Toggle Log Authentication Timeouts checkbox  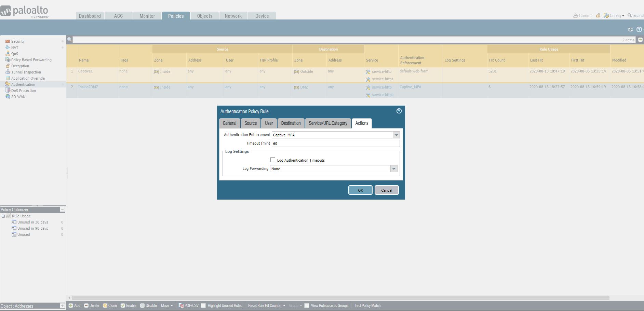click(x=273, y=160)
